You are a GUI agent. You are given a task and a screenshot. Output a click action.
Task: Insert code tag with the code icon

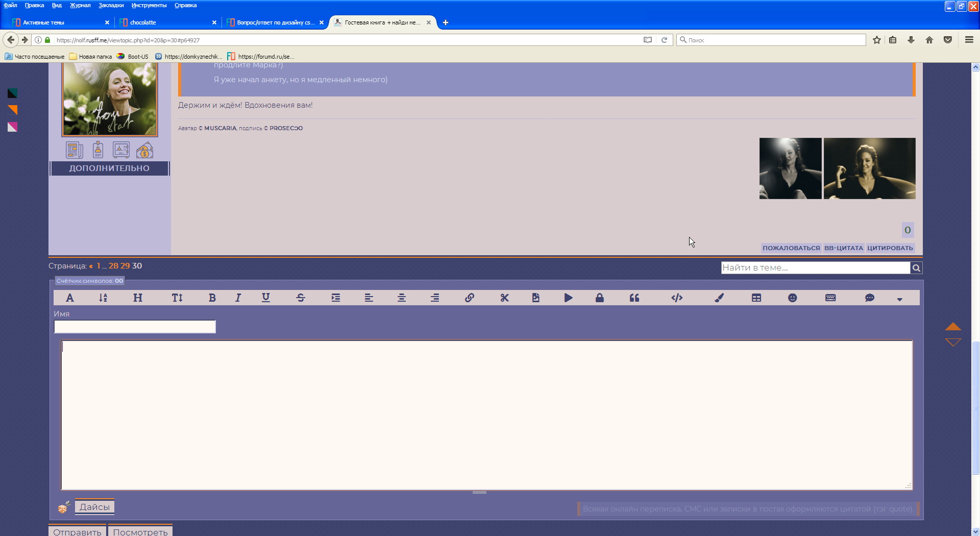point(677,298)
